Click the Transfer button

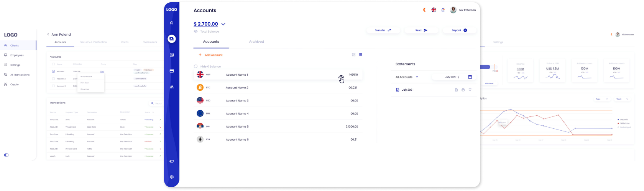(383, 30)
